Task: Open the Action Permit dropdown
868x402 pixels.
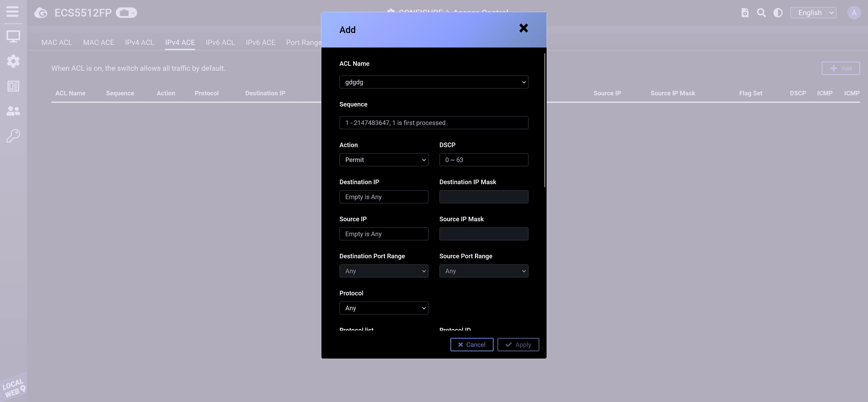Action: point(384,160)
